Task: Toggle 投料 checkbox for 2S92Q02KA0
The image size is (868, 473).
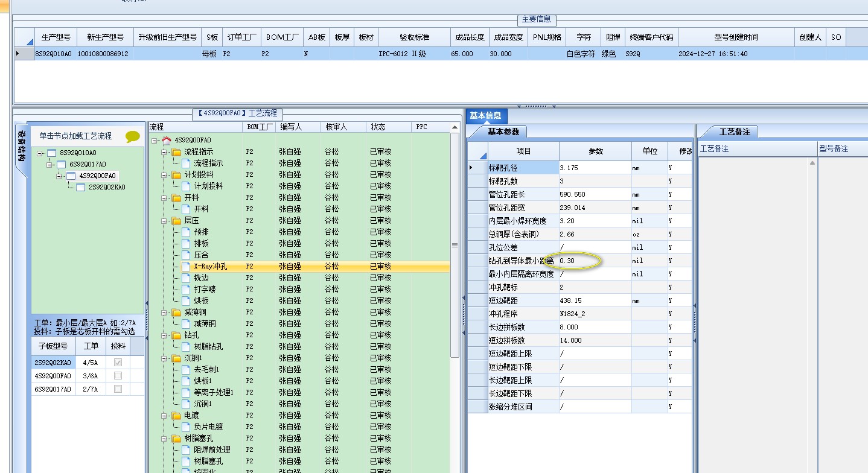Action: (x=118, y=363)
